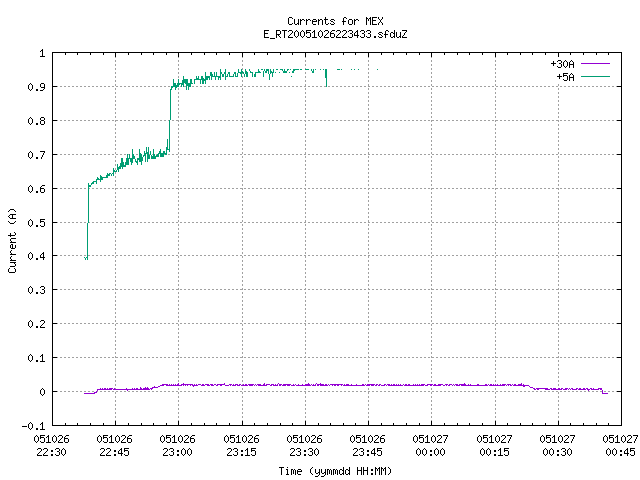Click y-axis tick value -0.1

click(33, 426)
